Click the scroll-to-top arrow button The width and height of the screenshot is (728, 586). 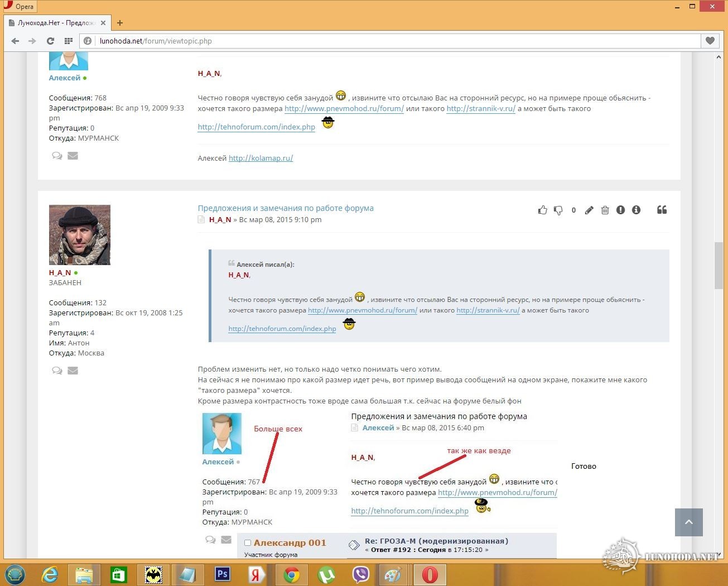click(x=688, y=522)
